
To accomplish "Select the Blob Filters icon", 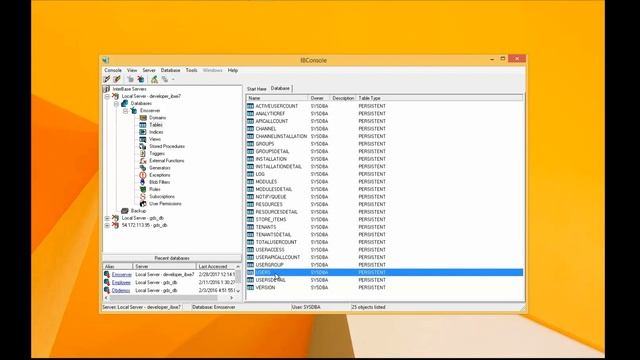I will [x=143, y=182].
